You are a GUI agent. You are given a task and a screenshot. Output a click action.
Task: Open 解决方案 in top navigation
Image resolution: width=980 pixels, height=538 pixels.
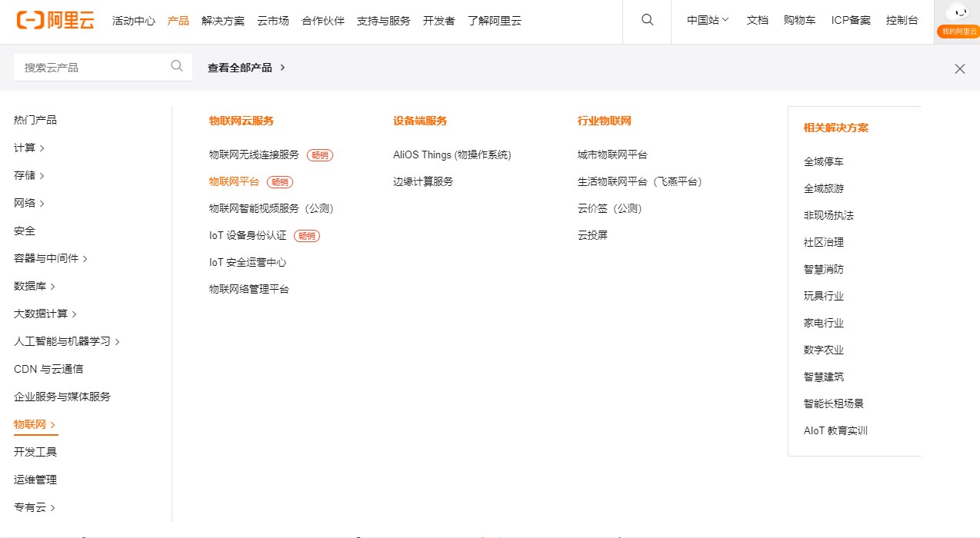pyautogui.click(x=223, y=21)
